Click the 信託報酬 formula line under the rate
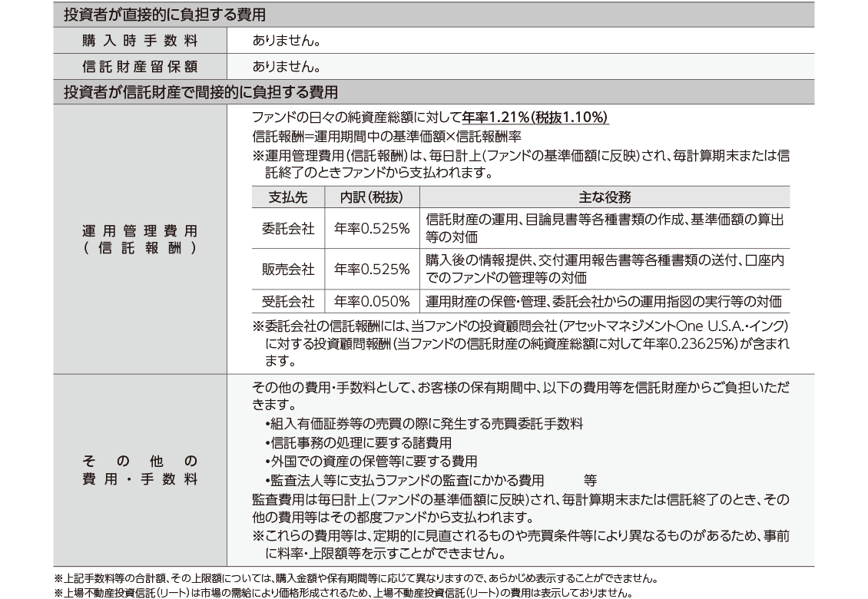868x599 pixels. (387, 137)
